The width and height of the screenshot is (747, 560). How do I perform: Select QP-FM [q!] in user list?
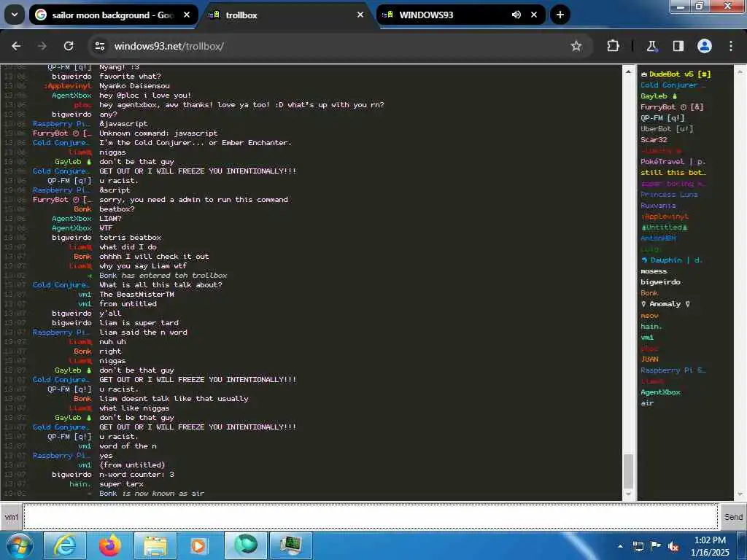click(x=662, y=118)
